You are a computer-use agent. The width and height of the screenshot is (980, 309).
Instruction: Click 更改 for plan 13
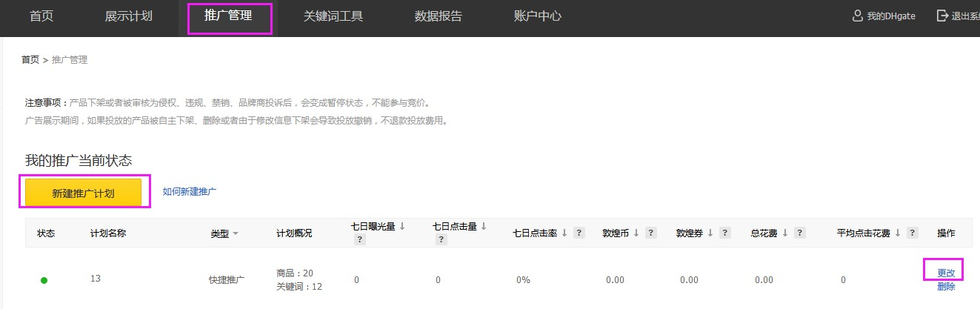click(946, 273)
